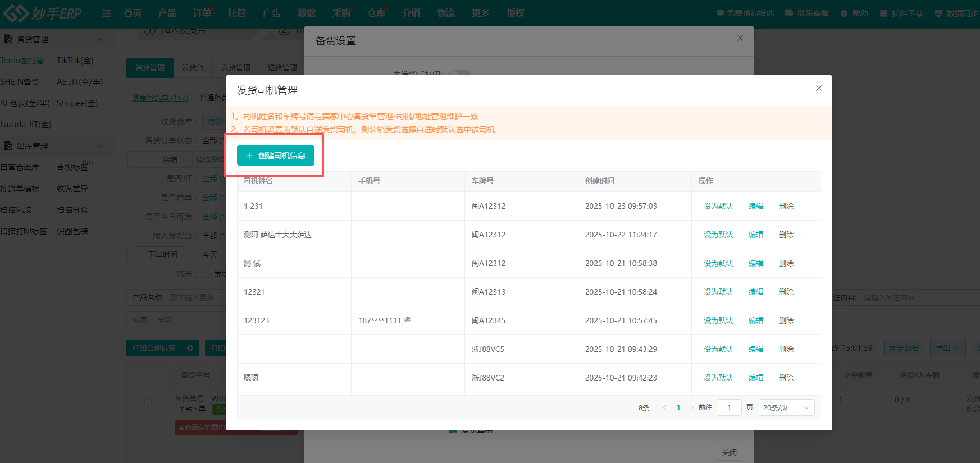This screenshot has width=980, height=463.
Task: Reveal hidden phone number via eye icon
Action: pos(408,320)
